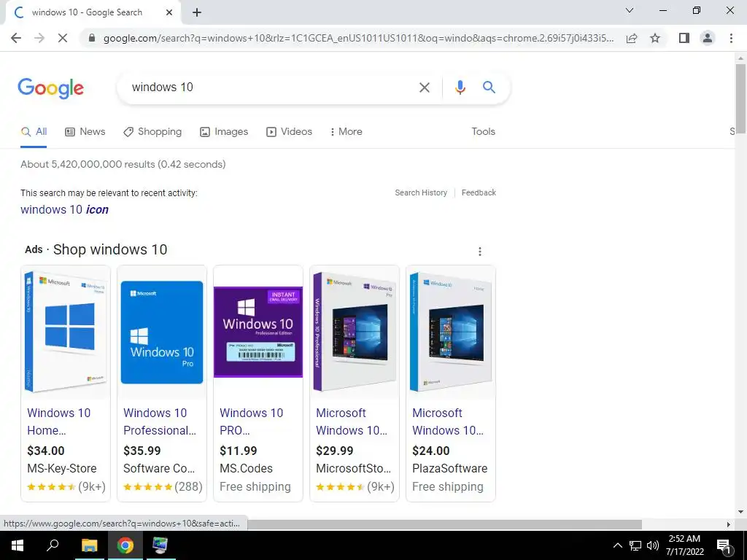Open the Windows 10 Home... product link
This screenshot has height=560, width=747.
(x=58, y=421)
